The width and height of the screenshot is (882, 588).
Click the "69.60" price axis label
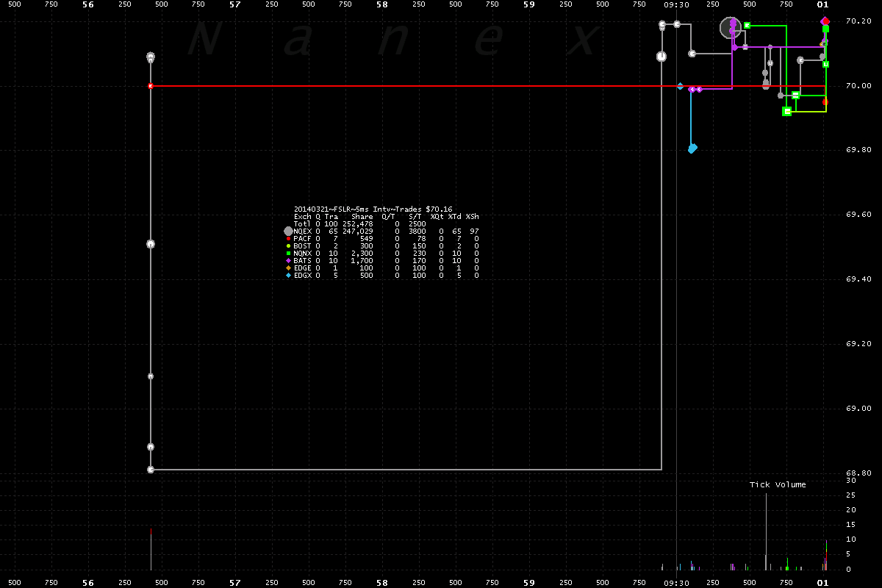point(857,215)
